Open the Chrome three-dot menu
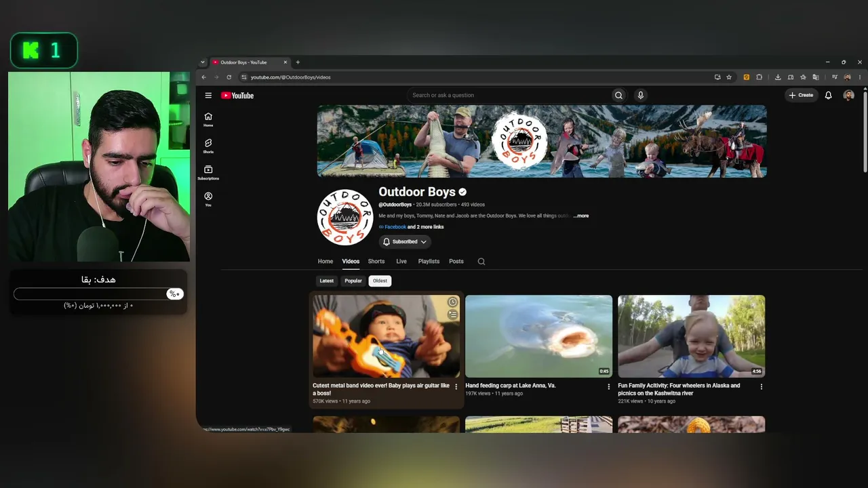This screenshot has width=868, height=488. point(860,77)
